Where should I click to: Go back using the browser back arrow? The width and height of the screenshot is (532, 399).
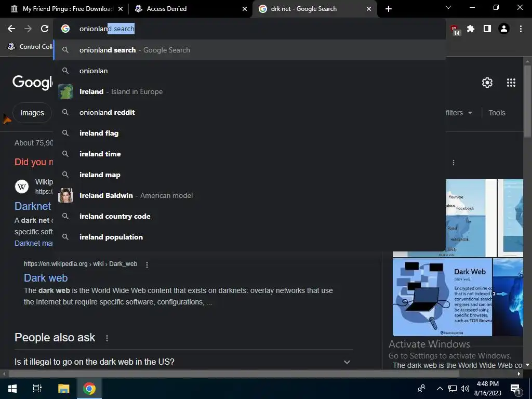(x=11, y=29)
